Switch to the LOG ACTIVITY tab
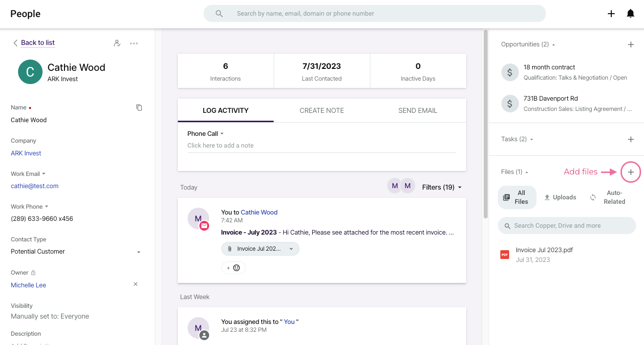644x345 pixels. click(226, 110)
